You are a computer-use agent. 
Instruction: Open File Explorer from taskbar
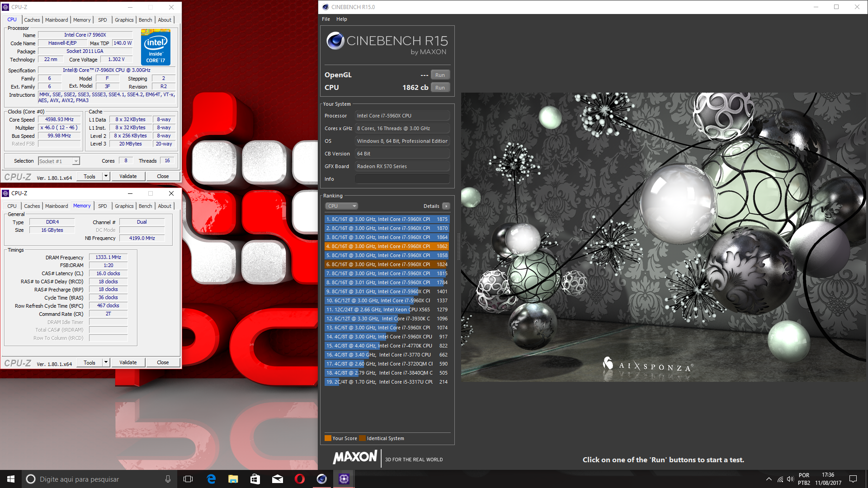click(x=233, y=479)
